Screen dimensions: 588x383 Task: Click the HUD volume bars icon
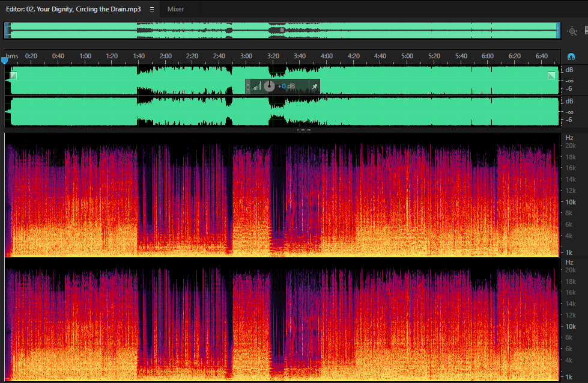[256, 87]
